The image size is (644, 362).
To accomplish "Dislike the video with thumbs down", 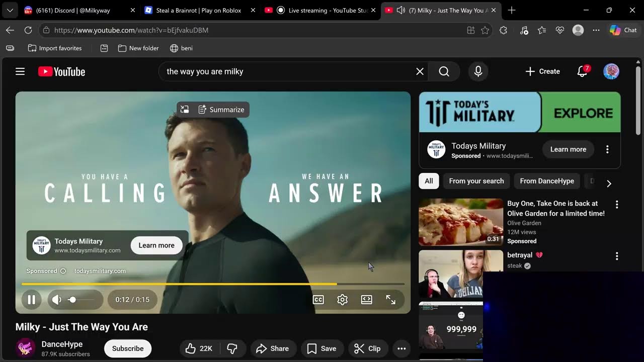I will coord(232,348).
